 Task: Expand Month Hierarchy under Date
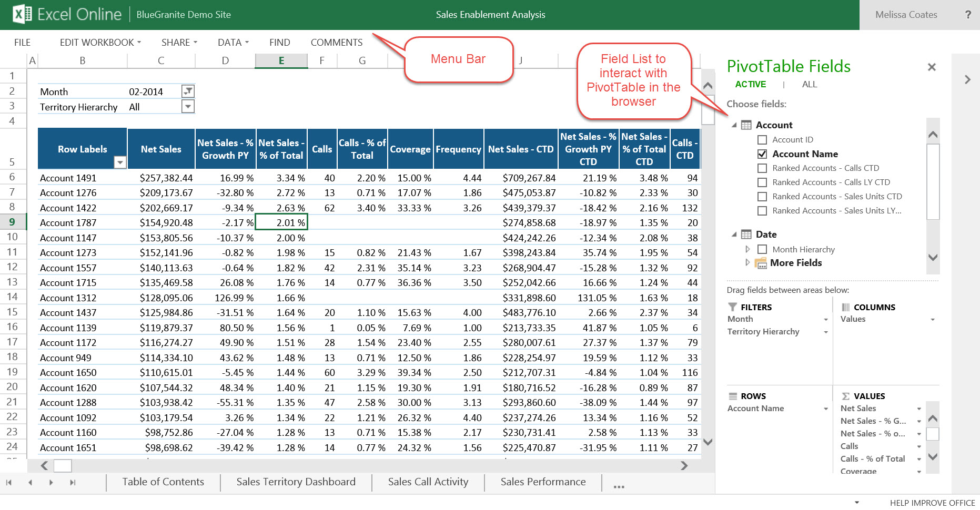[x=749, y=249]
